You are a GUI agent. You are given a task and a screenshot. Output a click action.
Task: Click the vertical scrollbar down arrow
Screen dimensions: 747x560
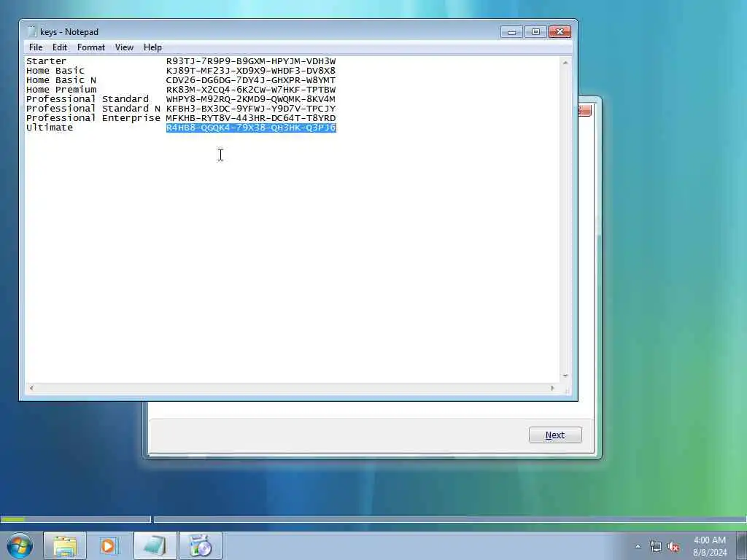point(565,376)
